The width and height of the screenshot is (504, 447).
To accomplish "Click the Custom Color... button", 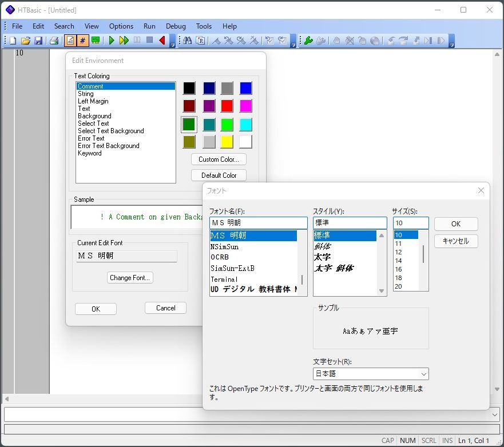I will pyautogui.click(x=219, y=159).
